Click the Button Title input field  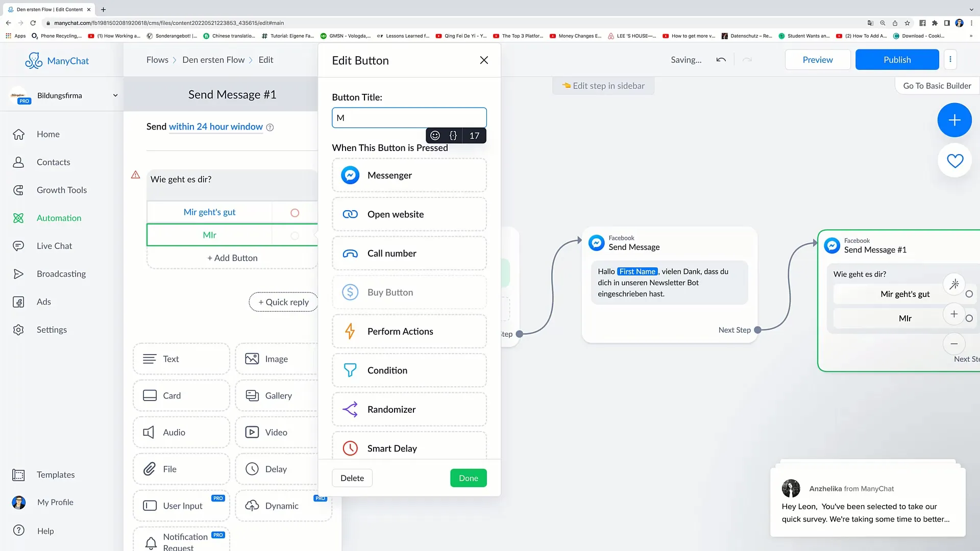[410, 118]
